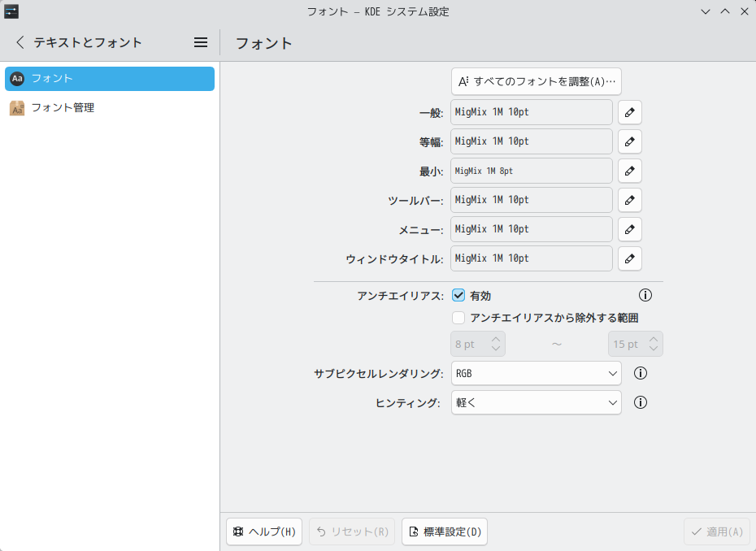View the サブピクセルレンダリング info icon

click(x=640, y=373)
